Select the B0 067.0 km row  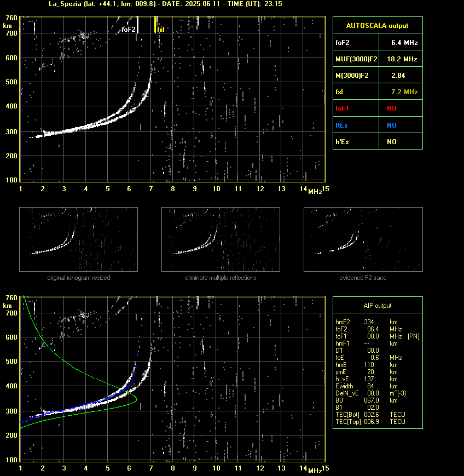click(x=367, y=400)
